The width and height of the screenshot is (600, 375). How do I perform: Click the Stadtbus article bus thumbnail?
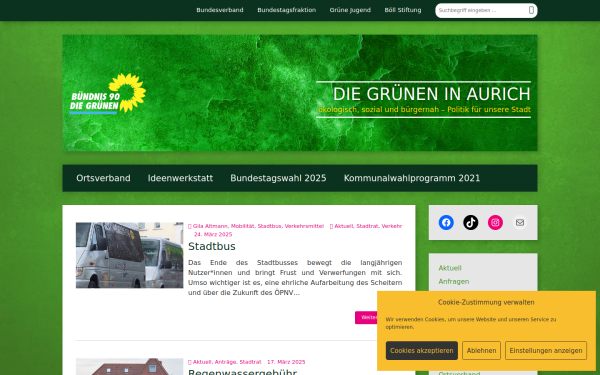(x=129, y=255)
